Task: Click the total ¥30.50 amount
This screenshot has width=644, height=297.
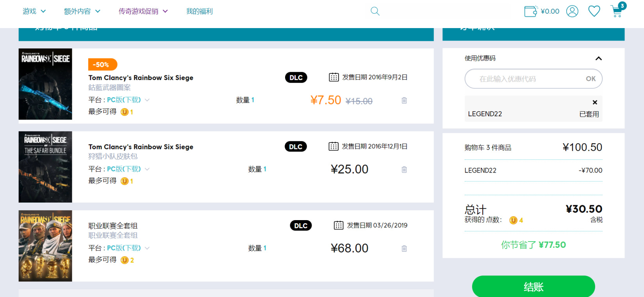Action: [584, 209]
